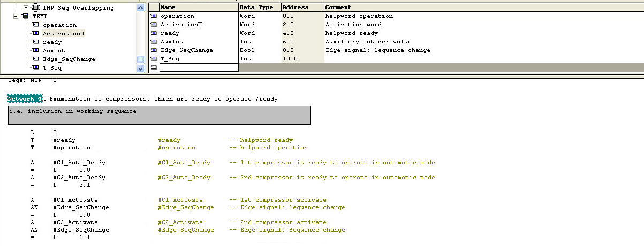Click the Address column header
The width and height of the screenshot is (644, 246).
tap(302, 7)
